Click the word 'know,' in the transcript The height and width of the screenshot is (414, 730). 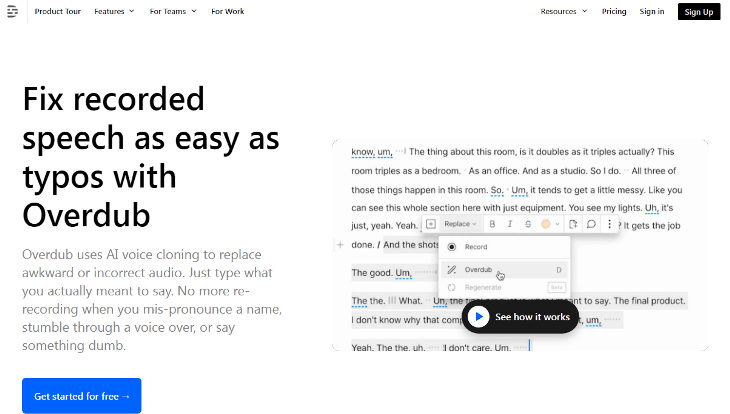point(363,152)
